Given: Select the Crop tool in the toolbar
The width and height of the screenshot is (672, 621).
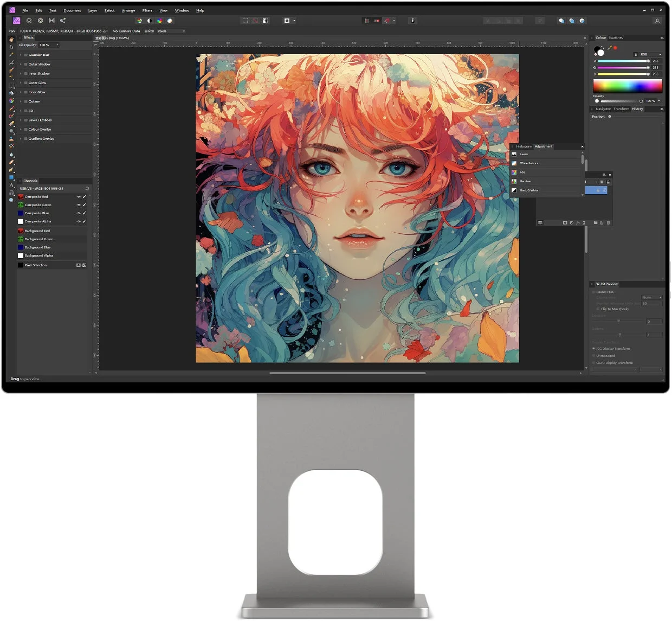Looking at the screenshot, I should point(11,62).
